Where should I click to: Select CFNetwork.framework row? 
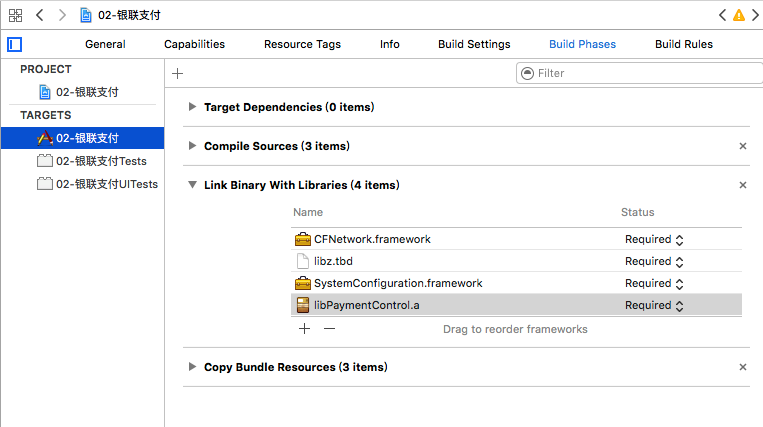coord(516,239)
